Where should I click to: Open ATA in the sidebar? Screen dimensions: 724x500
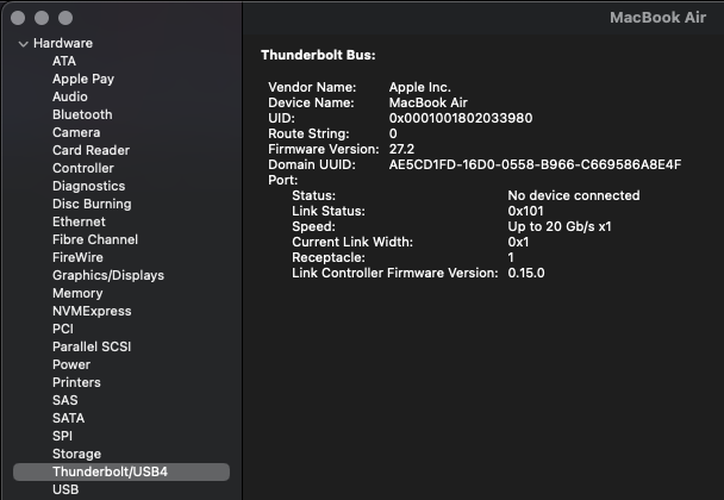click(x=64, y=61)
